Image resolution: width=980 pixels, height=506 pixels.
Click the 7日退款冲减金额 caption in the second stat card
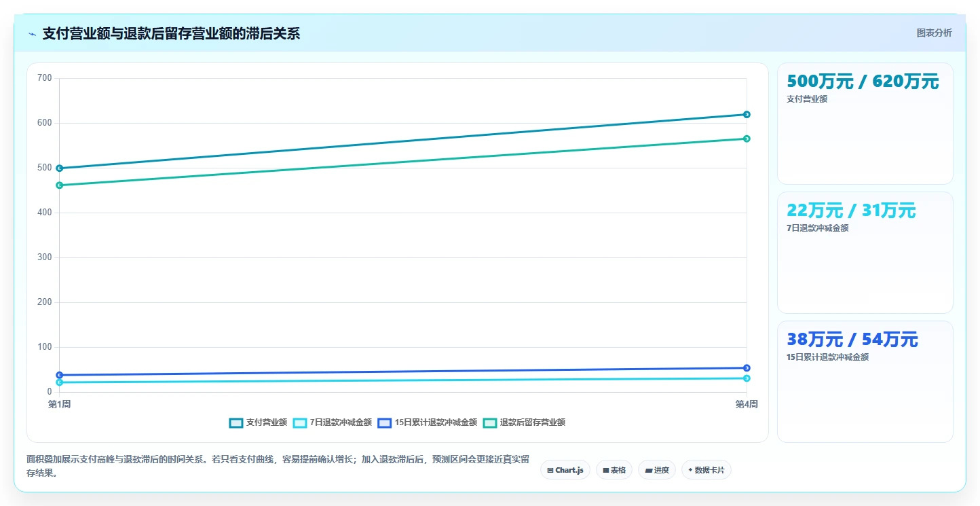click(818, 228)
